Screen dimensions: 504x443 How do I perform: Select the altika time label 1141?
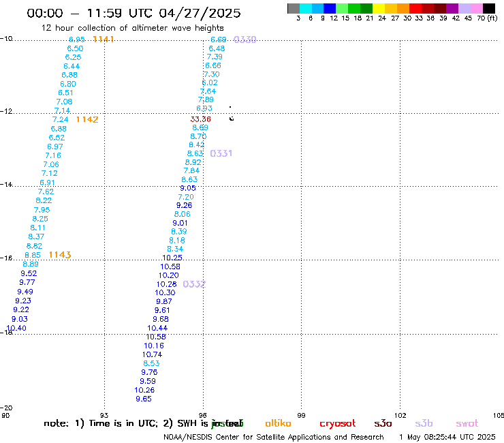pos(103,40)
